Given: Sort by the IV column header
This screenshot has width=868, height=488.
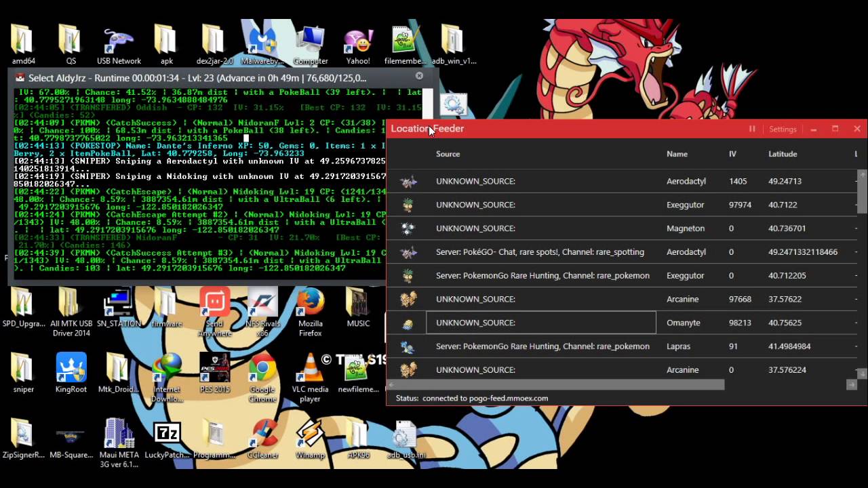Looking at the screenshot, I should point(732,154).
